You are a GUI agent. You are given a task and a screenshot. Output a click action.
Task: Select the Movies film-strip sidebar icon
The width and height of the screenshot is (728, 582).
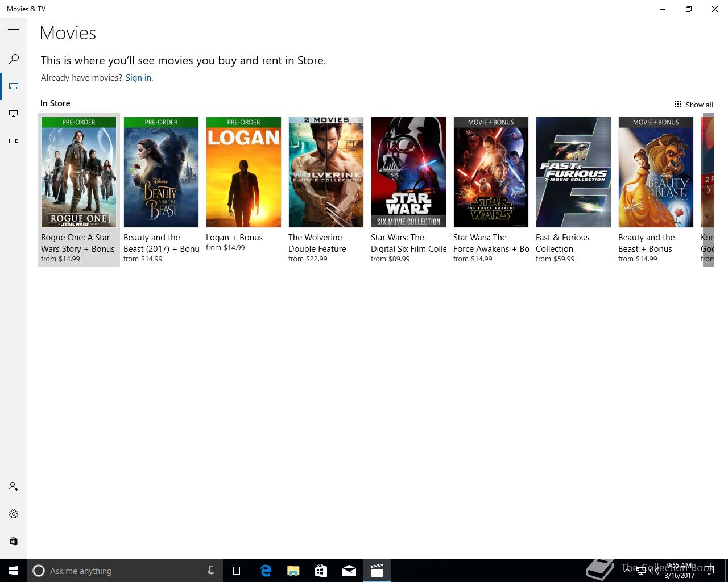coord(14,86)
